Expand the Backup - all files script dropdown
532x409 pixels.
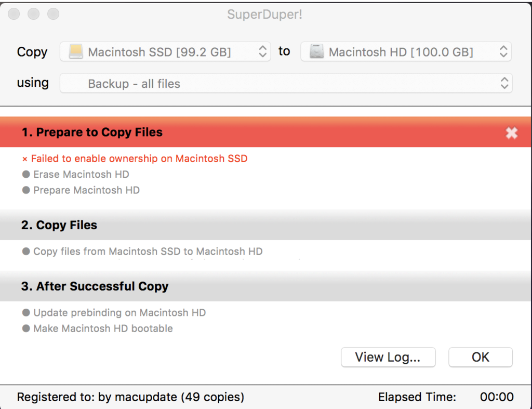click(x=503, y=83)
